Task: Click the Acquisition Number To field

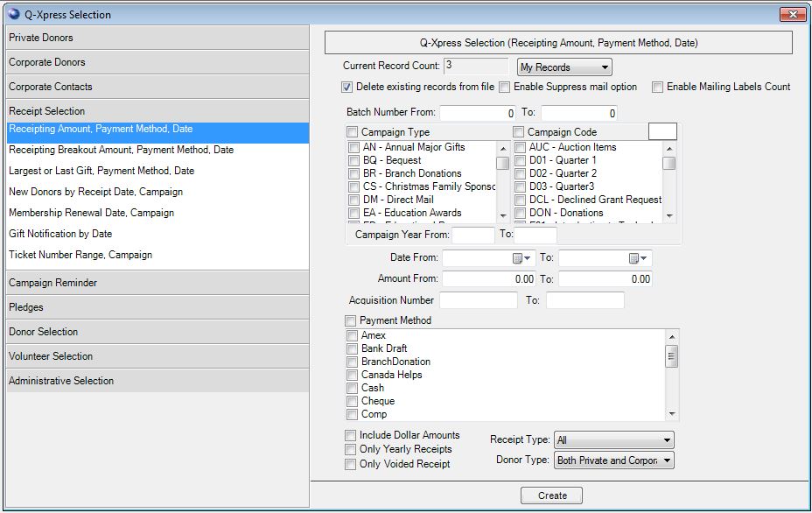Action: tap(585, 300)
